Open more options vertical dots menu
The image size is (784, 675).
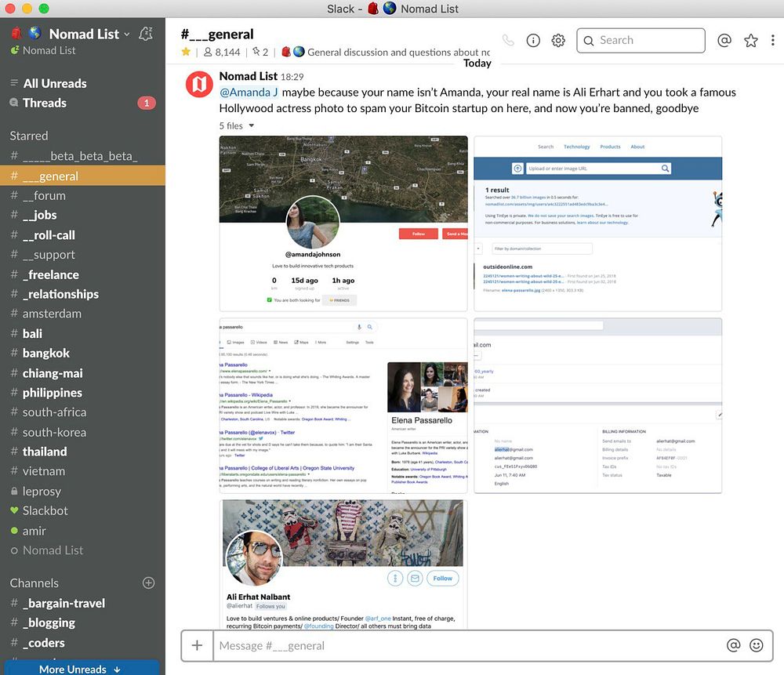[772, 41]
